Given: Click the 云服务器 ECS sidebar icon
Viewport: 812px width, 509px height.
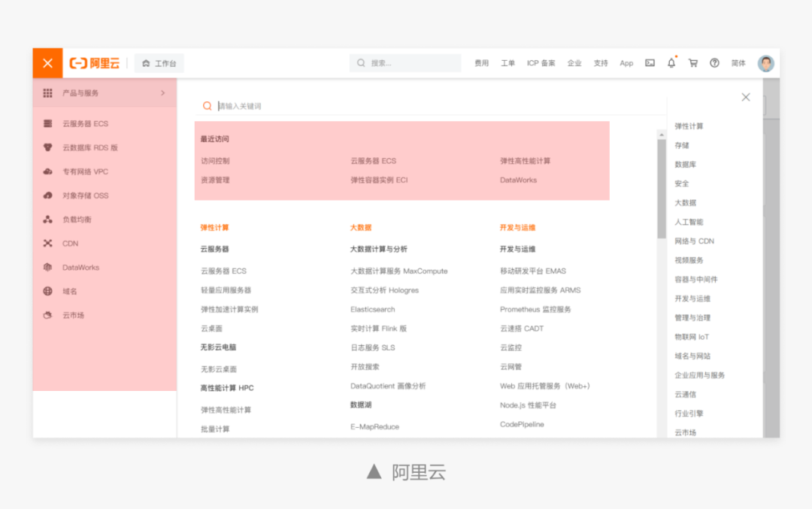Looking at the screenshot, I should [47, 124].
